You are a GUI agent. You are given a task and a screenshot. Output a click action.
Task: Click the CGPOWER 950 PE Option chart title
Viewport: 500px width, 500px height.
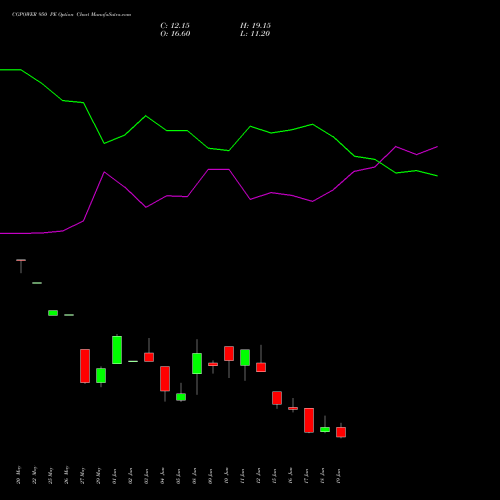[x=71, y=15]
